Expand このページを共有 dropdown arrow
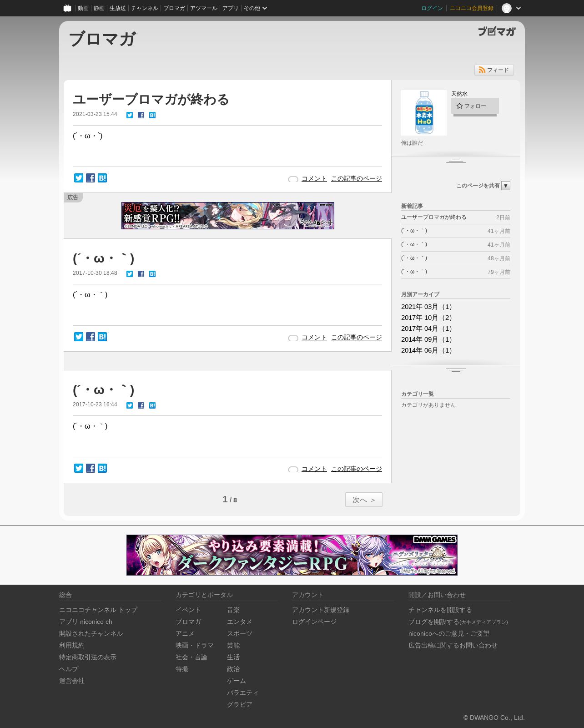 pyautogui.click(x=506, y=186)
